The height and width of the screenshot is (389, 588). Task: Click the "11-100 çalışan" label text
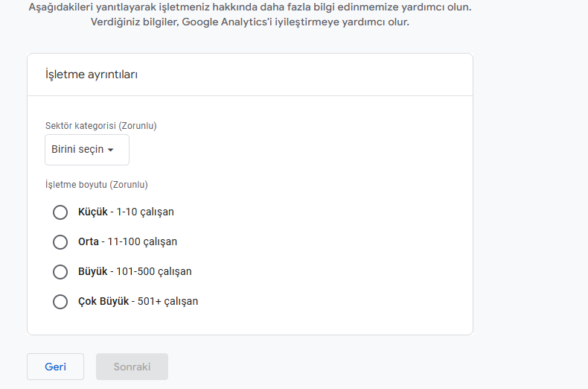point(142,242)
